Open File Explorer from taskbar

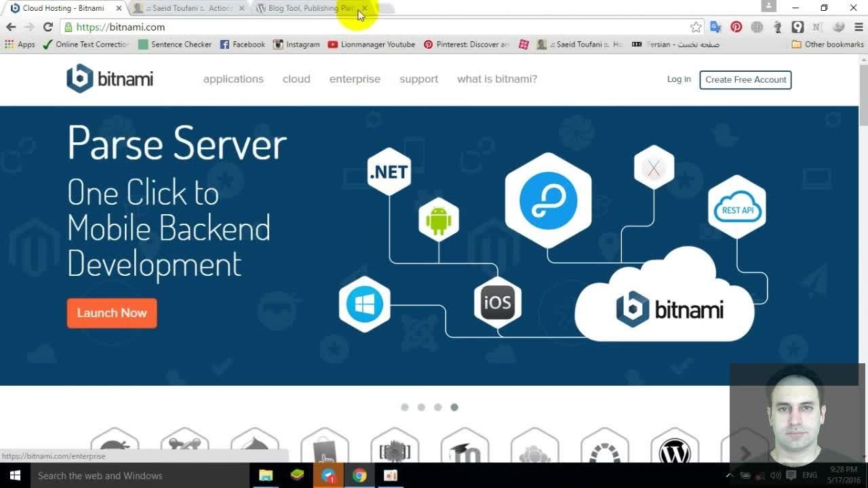(266, 475)
